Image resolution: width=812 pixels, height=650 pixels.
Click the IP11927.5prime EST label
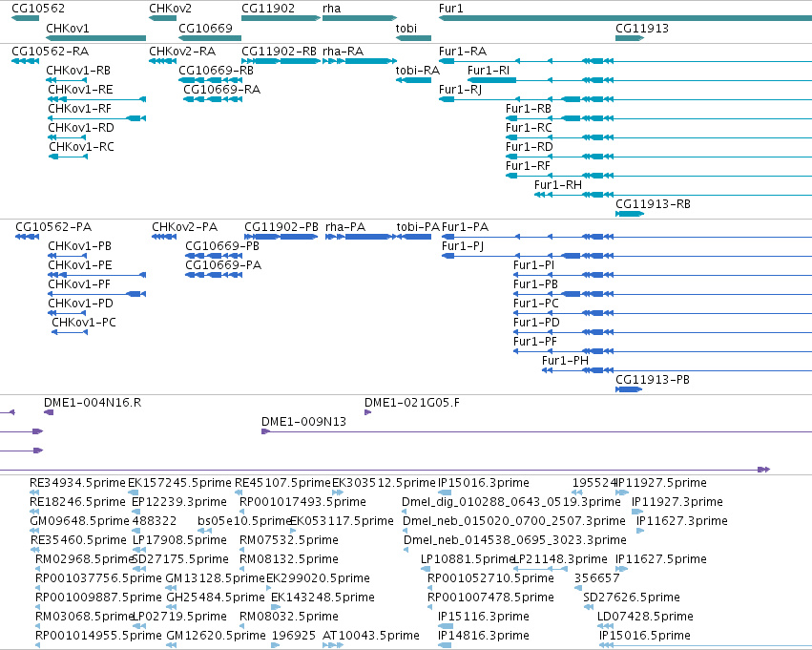[662, 483]
